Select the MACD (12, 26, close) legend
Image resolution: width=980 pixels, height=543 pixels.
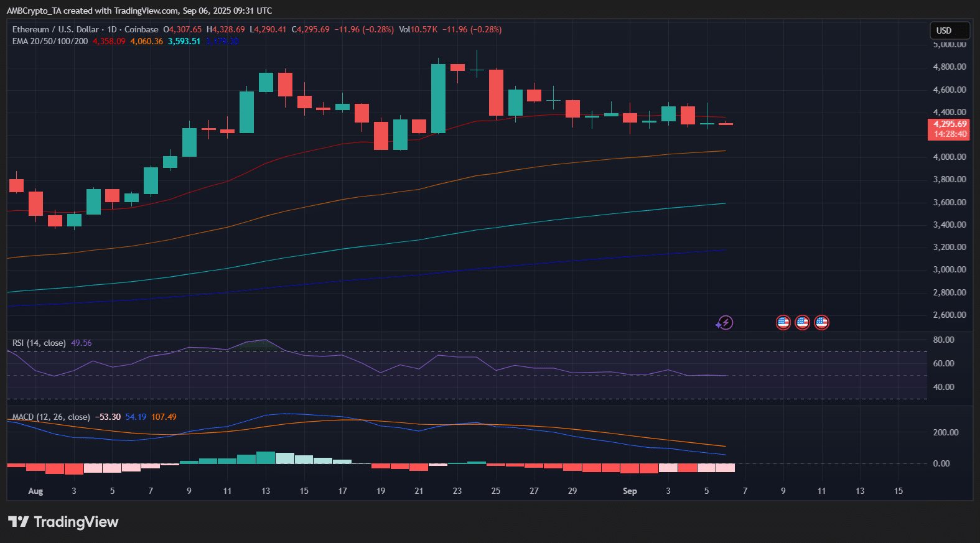pos(51,417)
